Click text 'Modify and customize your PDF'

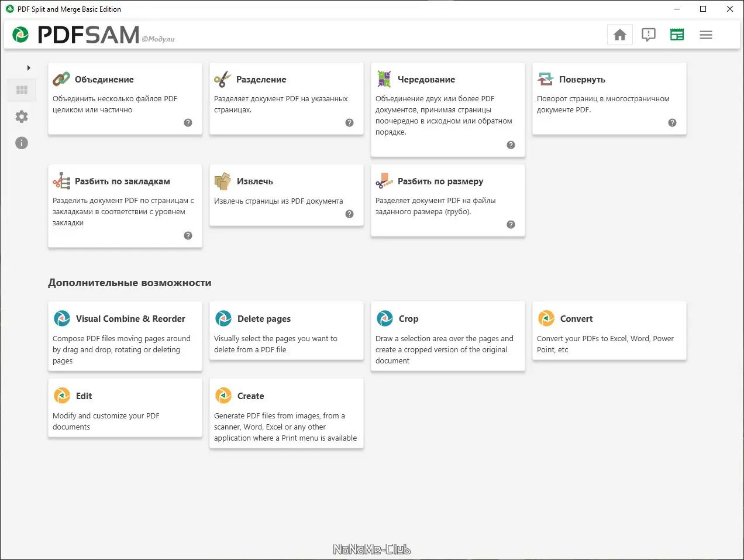(x=106, y=416)
